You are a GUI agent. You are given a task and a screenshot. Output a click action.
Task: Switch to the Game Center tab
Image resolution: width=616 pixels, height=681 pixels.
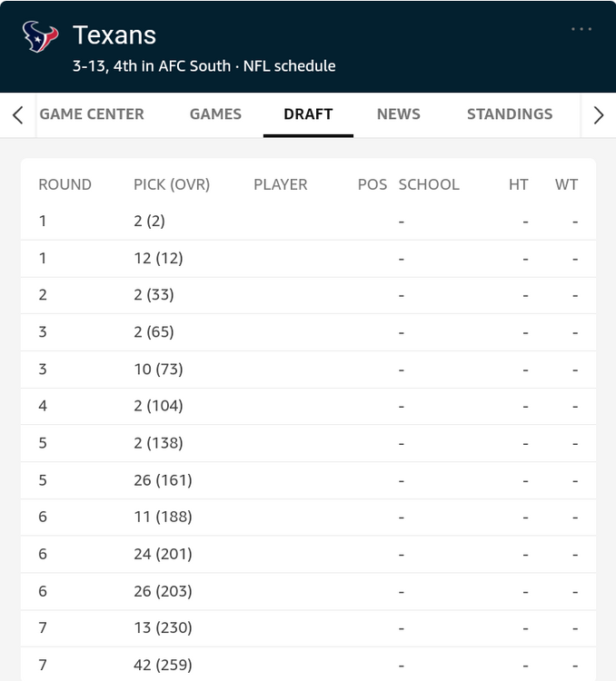92,114
